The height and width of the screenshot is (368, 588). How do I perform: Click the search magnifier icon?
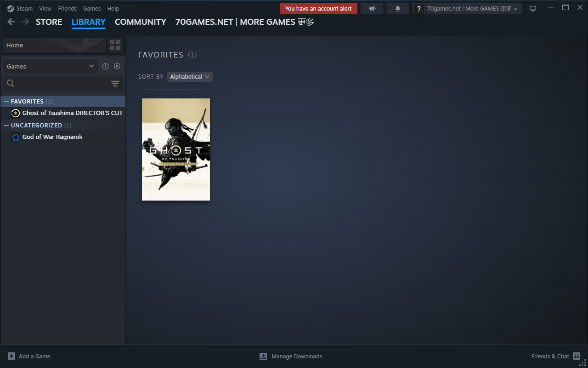pyautogui.click(x=11, y=83)
